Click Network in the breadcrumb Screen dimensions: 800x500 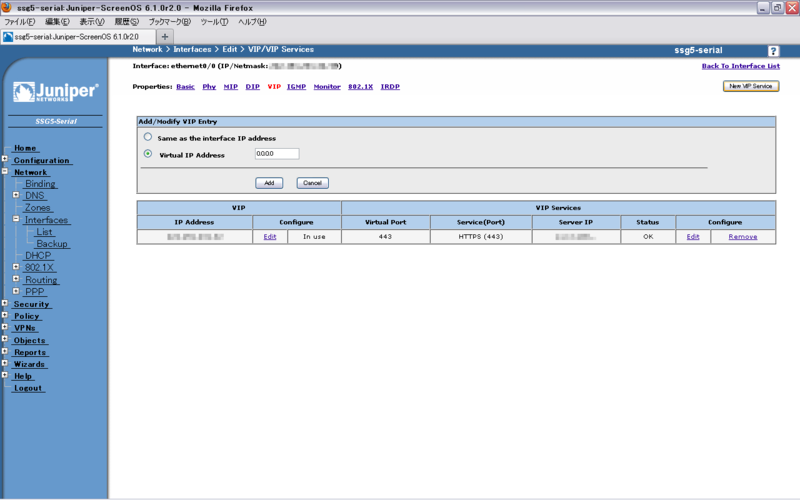click(147, 49)
